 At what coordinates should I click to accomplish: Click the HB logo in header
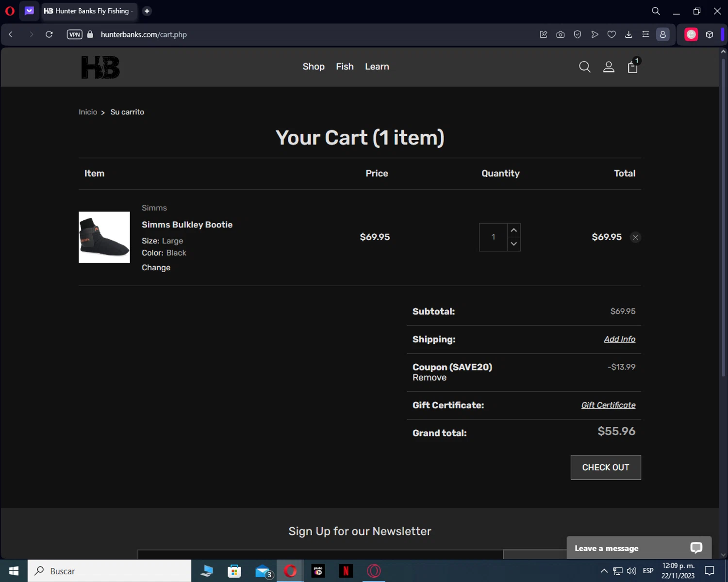pyautogui.click(x=100, y=67)
